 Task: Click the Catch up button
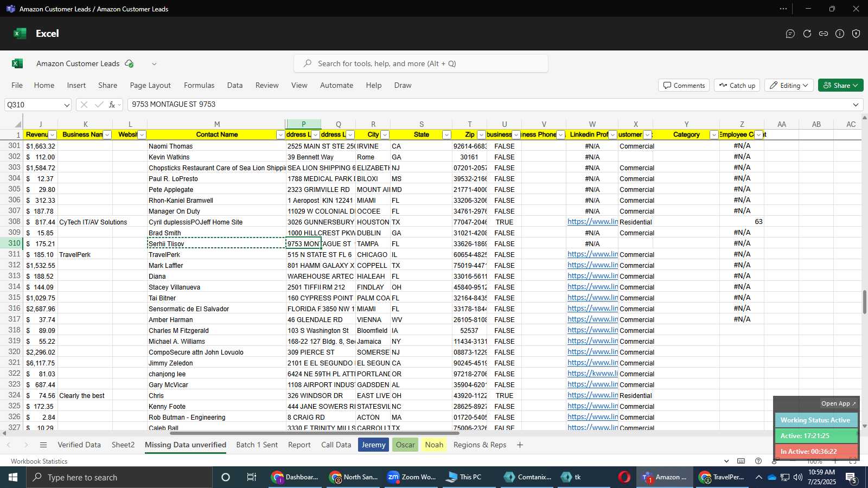point(737,85)
